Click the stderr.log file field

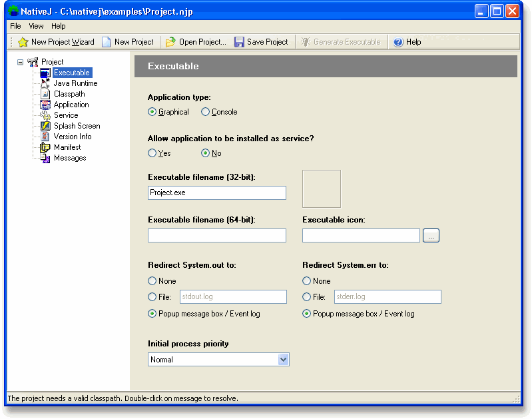point(388,296)
